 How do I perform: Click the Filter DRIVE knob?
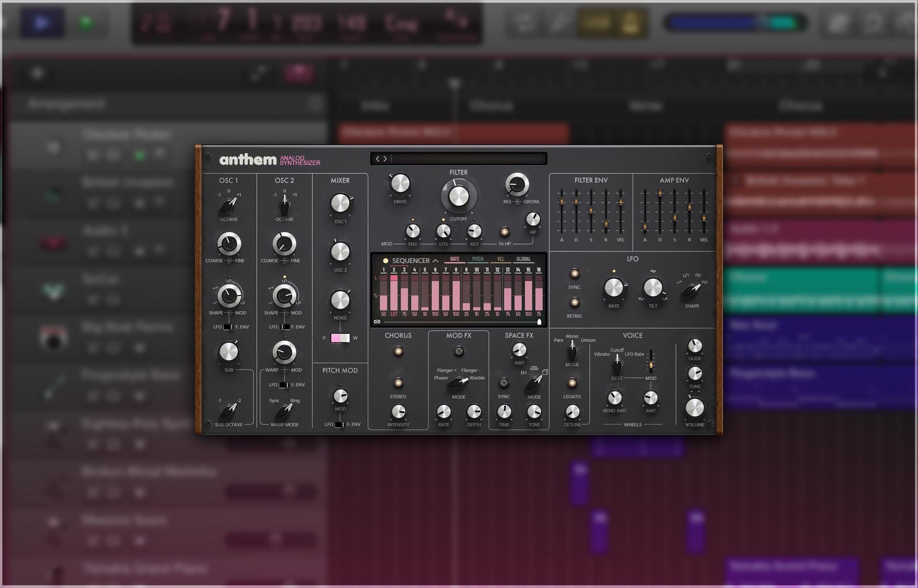400,184
